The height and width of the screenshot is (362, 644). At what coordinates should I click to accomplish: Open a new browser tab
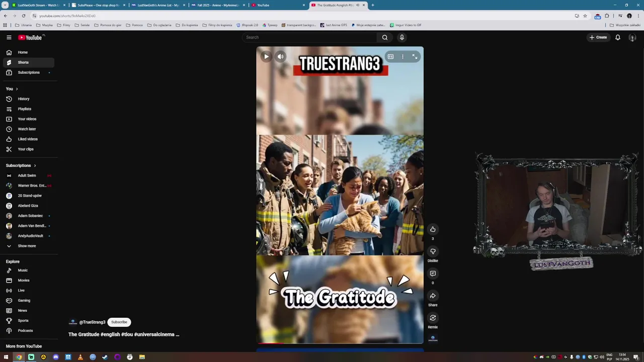372,5
